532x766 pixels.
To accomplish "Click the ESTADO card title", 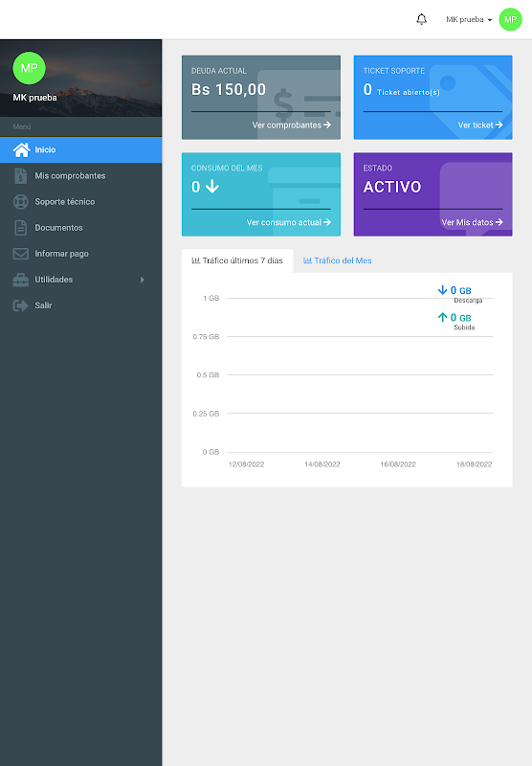I will point(378,169).
